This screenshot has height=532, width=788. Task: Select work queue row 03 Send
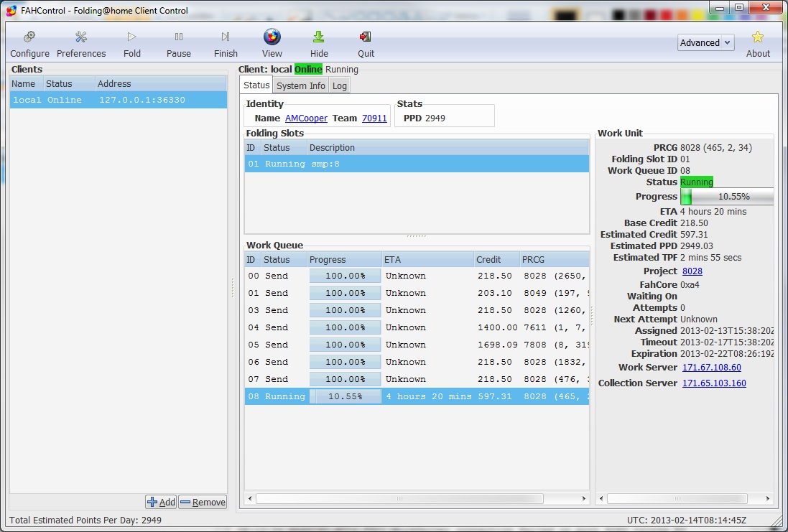point(417,310)
